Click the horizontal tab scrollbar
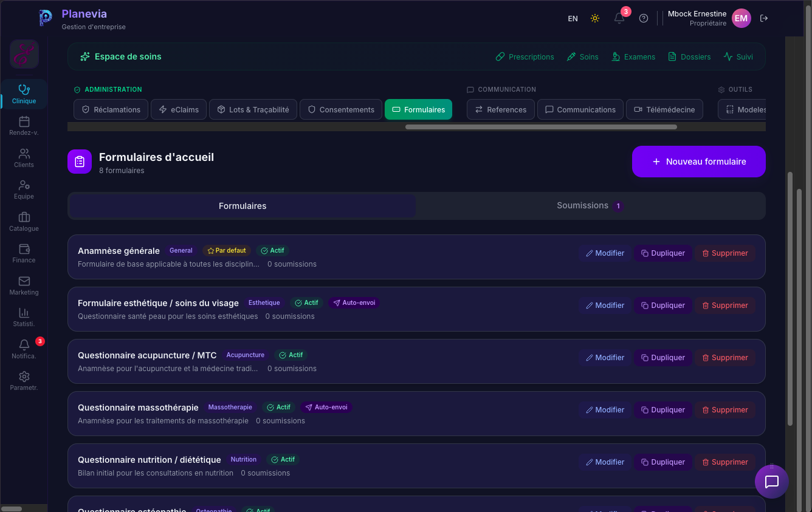The width and height of the screenshot is (812, 512). pos(541,127)
